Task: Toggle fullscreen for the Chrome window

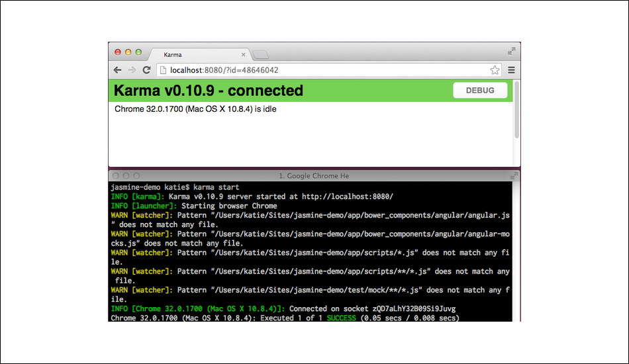Action: point(511,52)
